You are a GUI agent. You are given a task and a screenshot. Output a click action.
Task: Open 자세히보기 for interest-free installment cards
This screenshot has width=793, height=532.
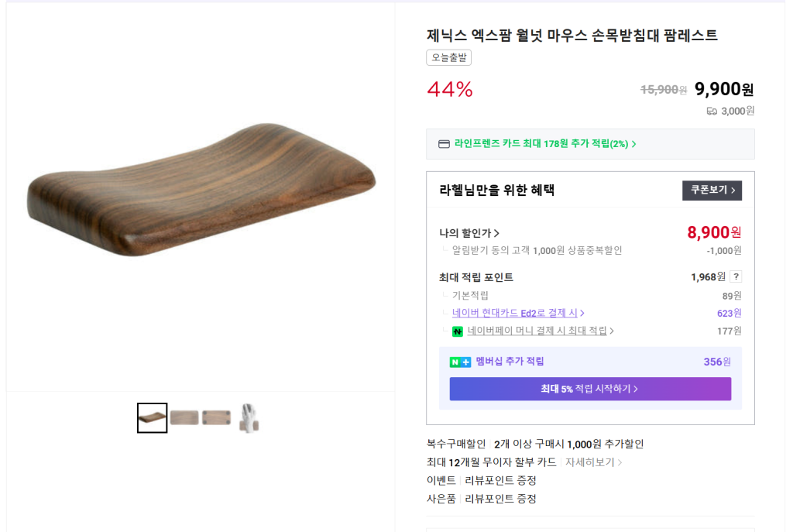coord(593,462)
